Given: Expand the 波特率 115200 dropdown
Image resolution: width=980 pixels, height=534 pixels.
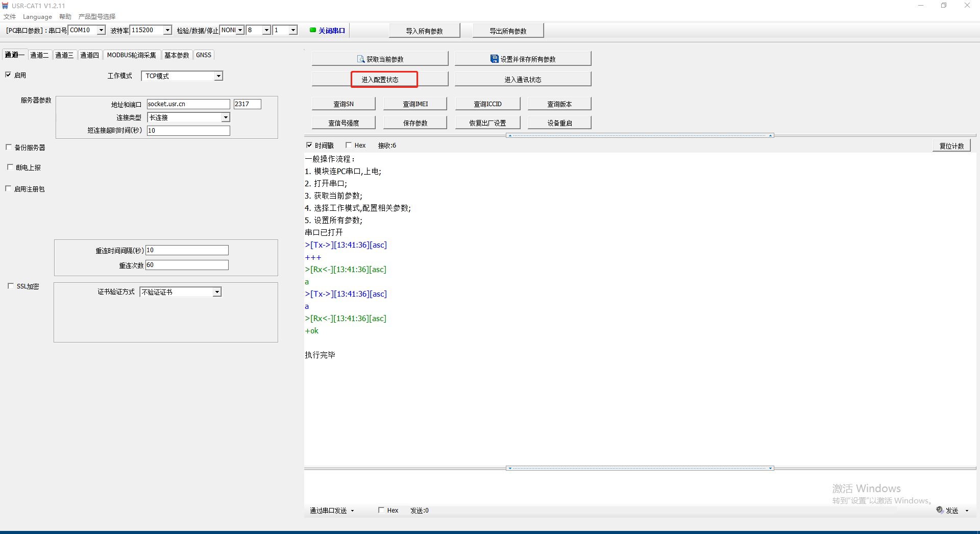Looking at the screenshot, I should coord(167,30).
